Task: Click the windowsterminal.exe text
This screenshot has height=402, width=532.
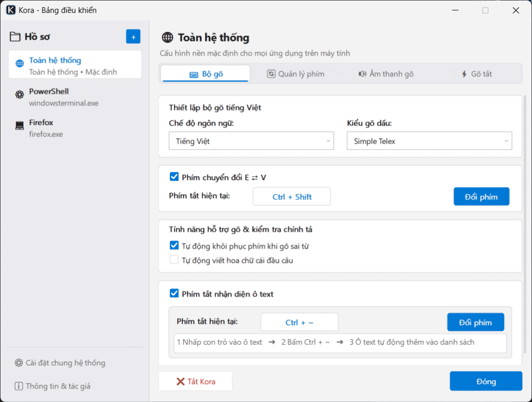Action: click(x=64, y=103)
